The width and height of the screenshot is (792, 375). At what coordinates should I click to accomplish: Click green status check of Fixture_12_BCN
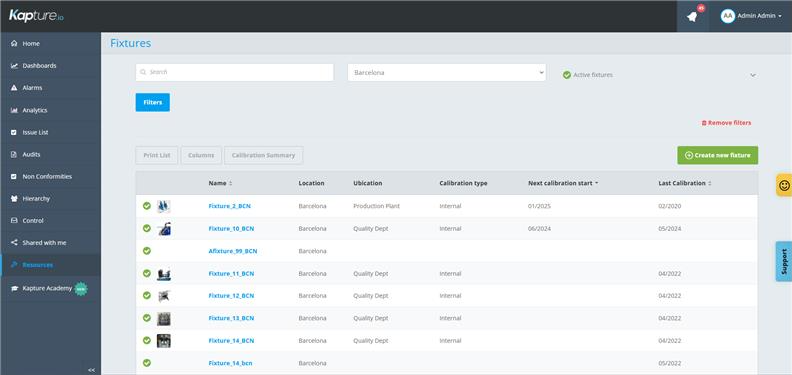(x=146, y=295)
